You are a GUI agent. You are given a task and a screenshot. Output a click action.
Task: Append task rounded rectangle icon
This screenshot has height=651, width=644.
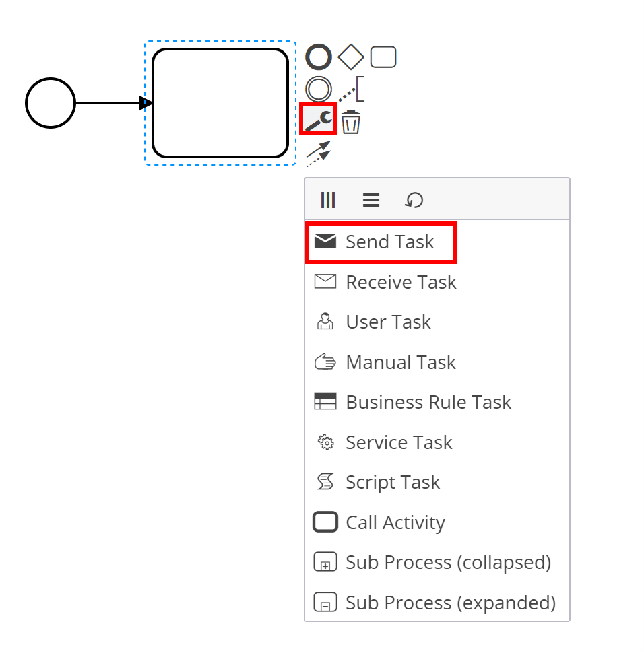383,57
